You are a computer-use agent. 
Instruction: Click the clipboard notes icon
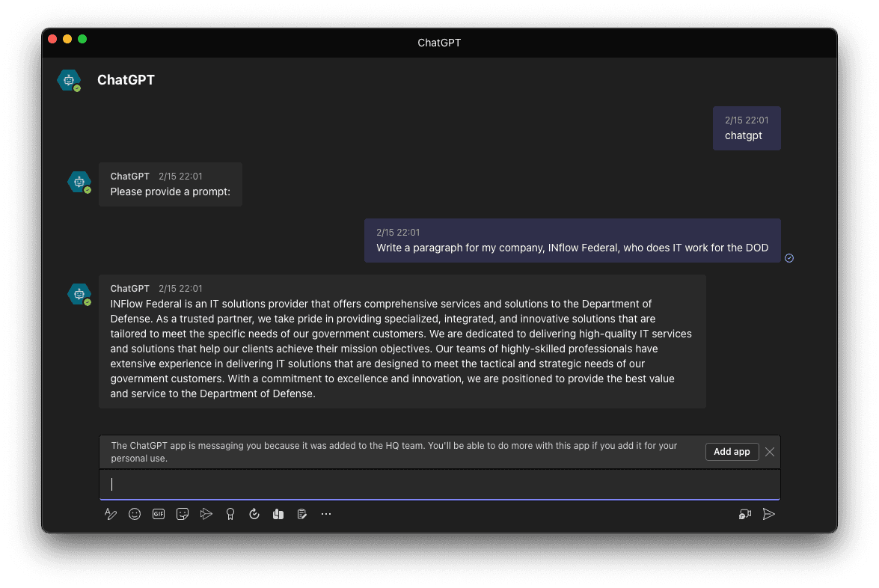[x=302, y=514]
